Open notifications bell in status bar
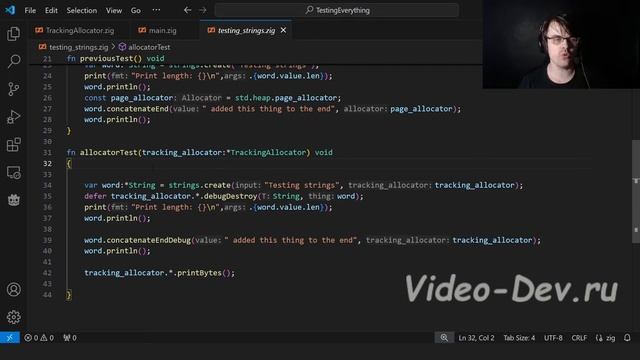The width and height of the screenshot is (640, 360). coord(627,338)
